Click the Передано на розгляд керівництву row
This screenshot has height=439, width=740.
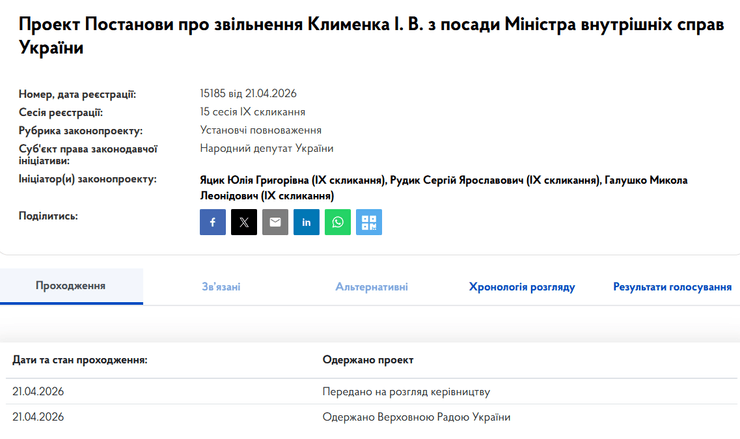click(x=406, y=391)
